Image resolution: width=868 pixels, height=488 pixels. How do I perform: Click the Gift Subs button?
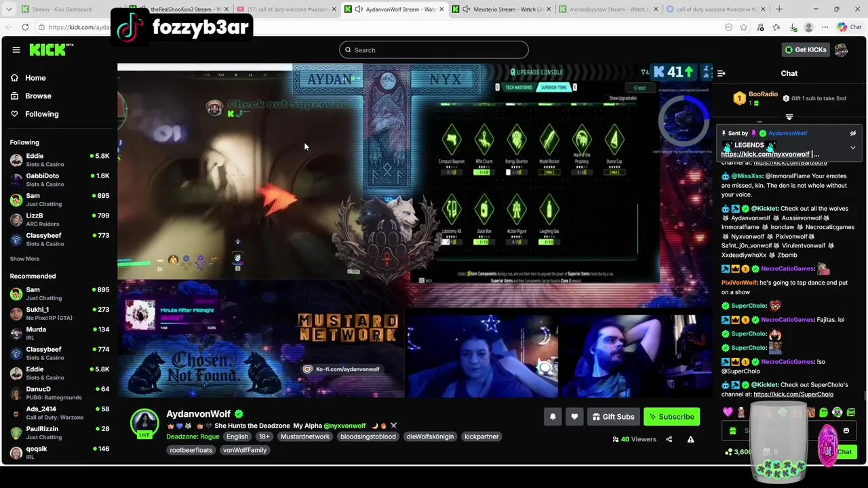pyautogui.click(x=613, y=417)
